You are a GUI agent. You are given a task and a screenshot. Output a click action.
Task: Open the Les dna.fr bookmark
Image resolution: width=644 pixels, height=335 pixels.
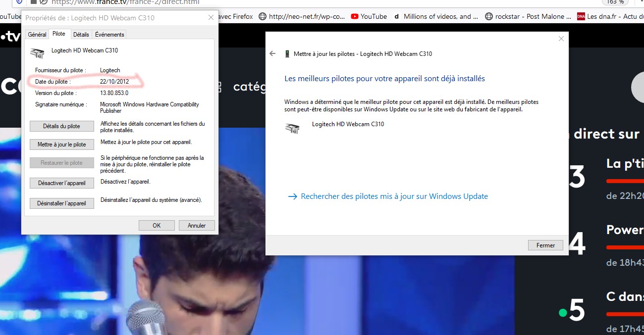click(610, 16)
